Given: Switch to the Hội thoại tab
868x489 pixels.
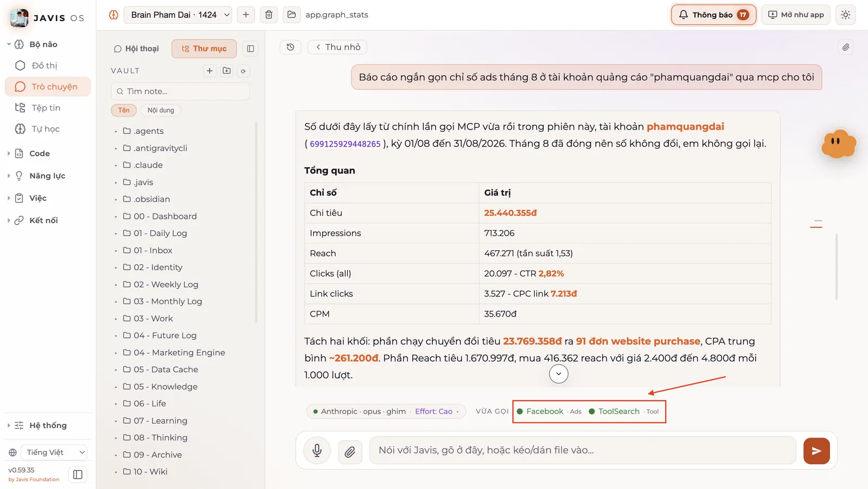Looking at the screenshot, I should [x=136, y=48].
